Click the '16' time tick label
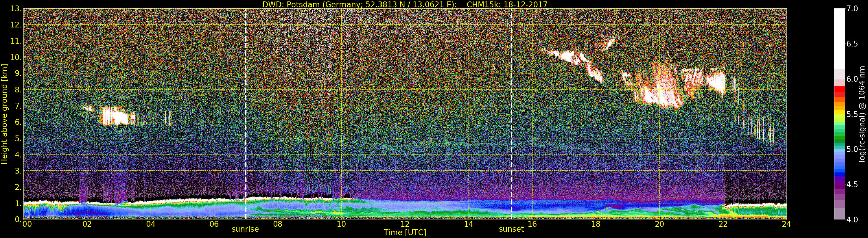Image resolution: width=868 pixels, height=238 pixels. (532, 224)
